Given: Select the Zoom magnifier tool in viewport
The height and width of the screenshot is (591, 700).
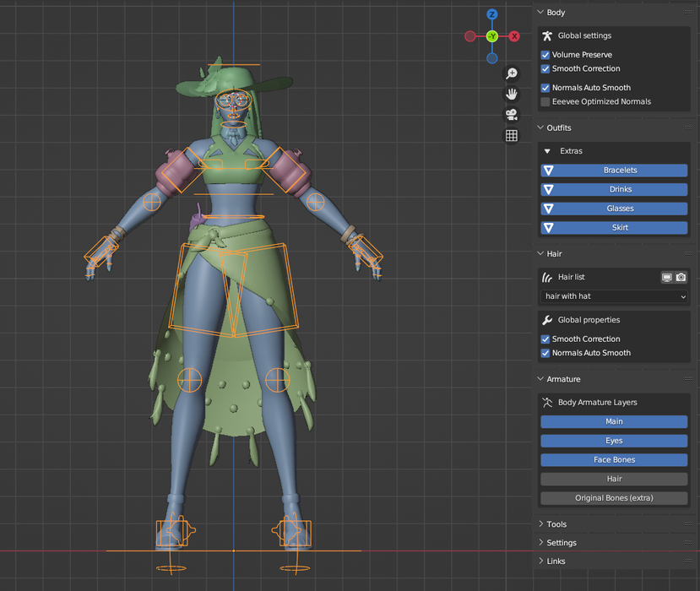Looking at the screenshot, I should click(x=511, y=73).
